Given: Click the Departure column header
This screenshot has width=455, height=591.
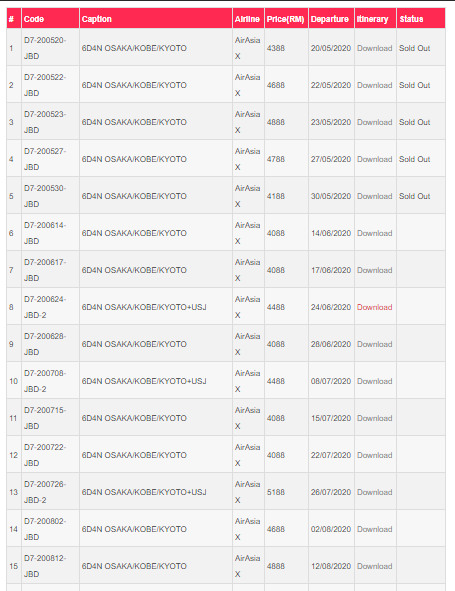Looking at the screenshot, I should coord(329,19).
